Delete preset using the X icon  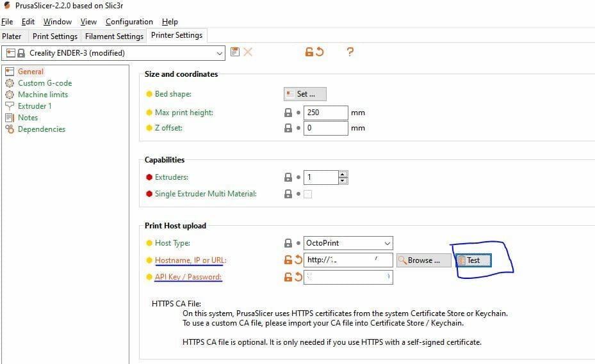tap(248, 52)
